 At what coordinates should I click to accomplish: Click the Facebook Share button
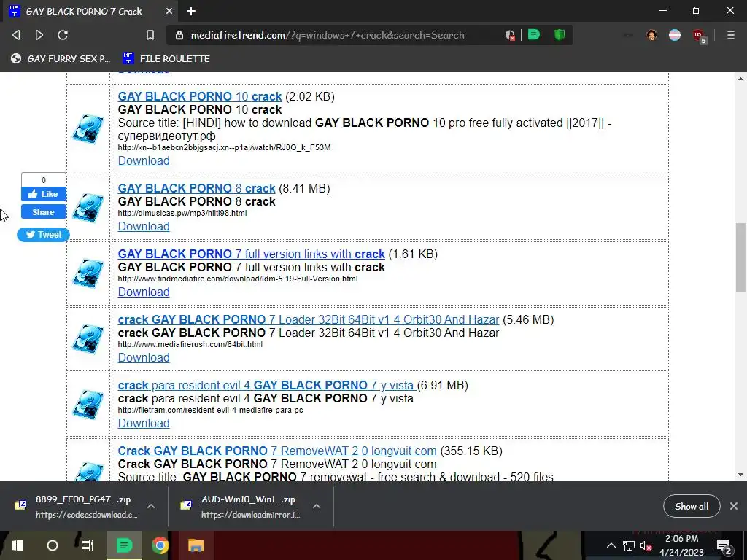(x=43, y=212)
